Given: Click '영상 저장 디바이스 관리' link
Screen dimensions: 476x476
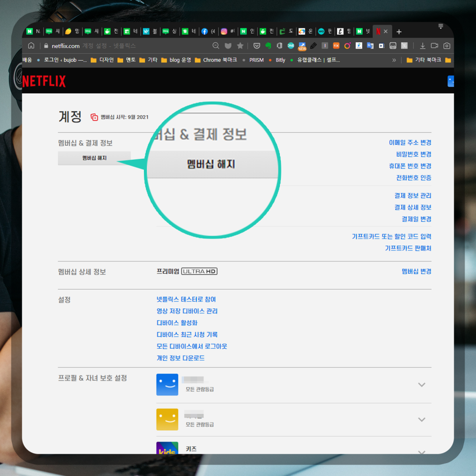Looking at the screenshot, I should click(187, 311).
